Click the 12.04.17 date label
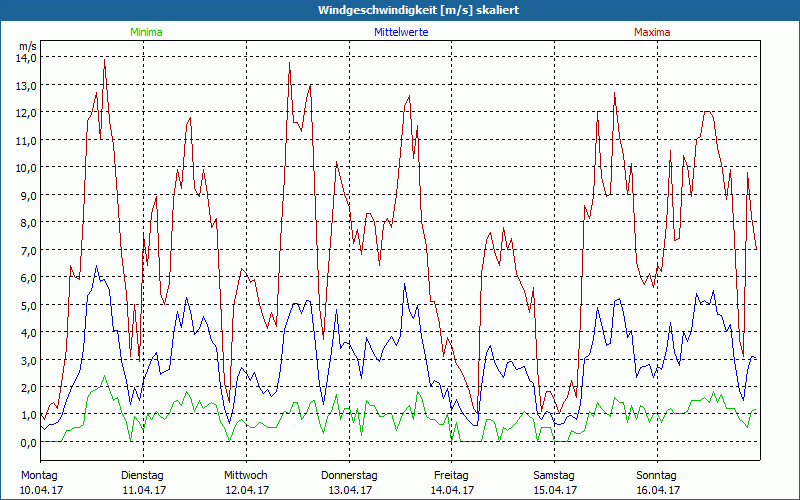The width and height of the screenshot is (800, 500). (x=247, y=490)
